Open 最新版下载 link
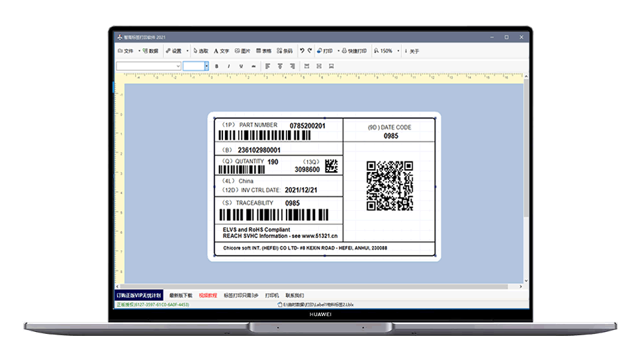This screenshot has width=644, height=363. pos(181,296)
